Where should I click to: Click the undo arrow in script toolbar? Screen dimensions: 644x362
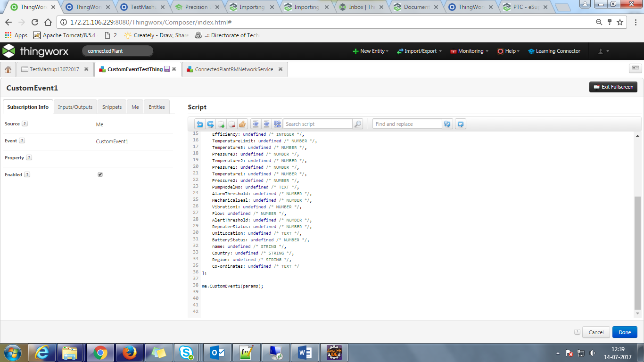tap(200, 124)
